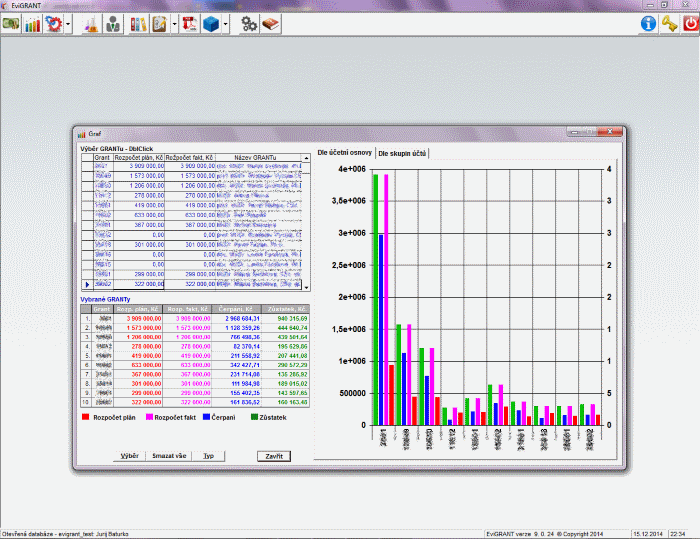The height and width of the screenshot is (539, 700).
Task: Open the red book help icon
Action: [271, 24]
